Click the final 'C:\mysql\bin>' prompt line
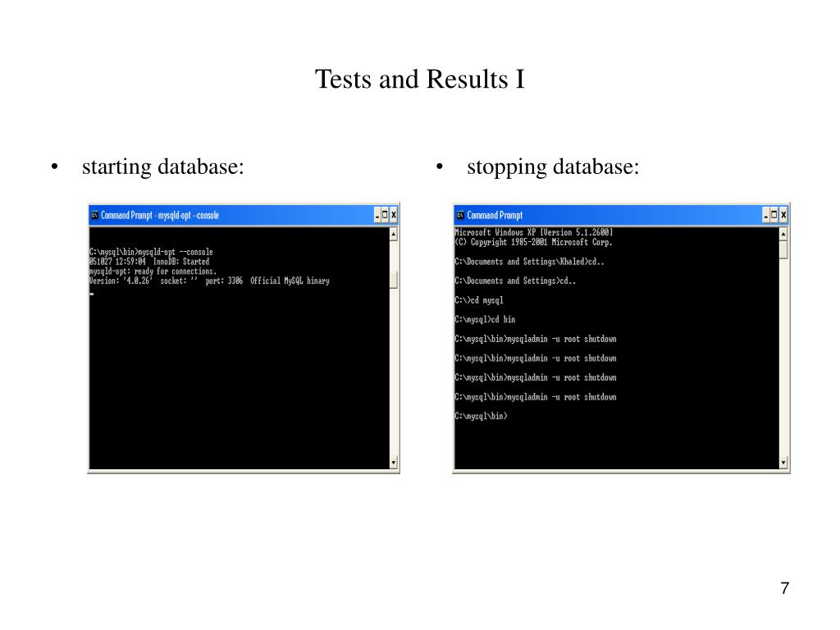840x630 pixels. (481, 416)
